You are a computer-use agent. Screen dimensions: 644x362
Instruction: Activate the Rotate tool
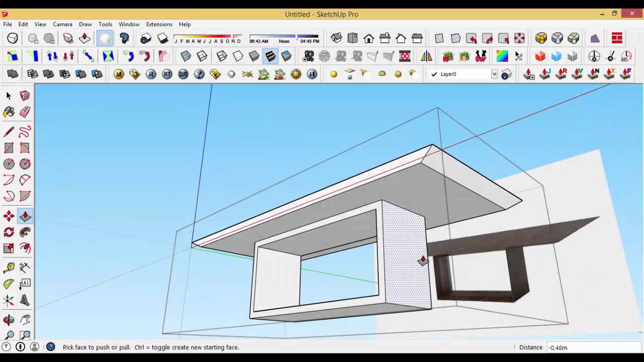9,232
